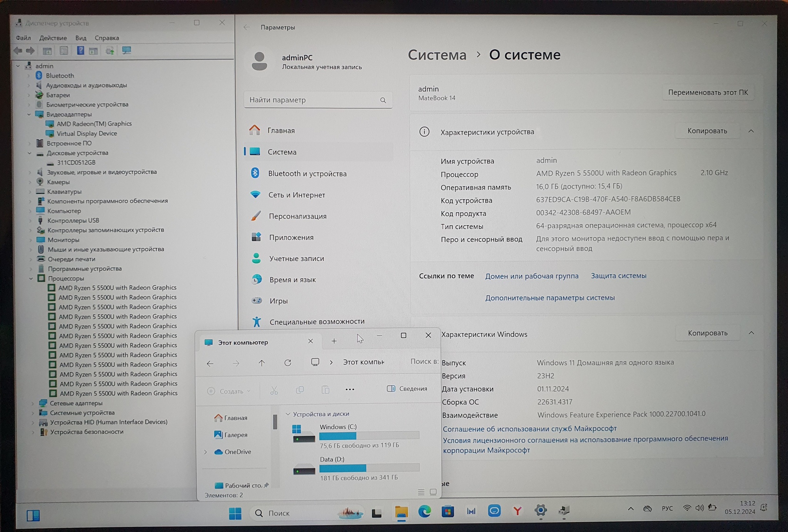Open the Вид menu in Device Manager

pyautogui.click(x=80, y=38)
